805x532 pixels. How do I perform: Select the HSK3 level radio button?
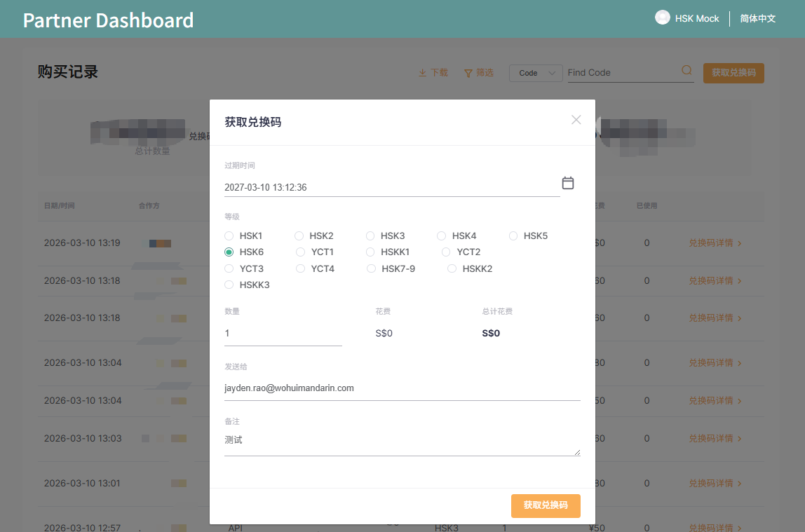(x=370, y=236)
